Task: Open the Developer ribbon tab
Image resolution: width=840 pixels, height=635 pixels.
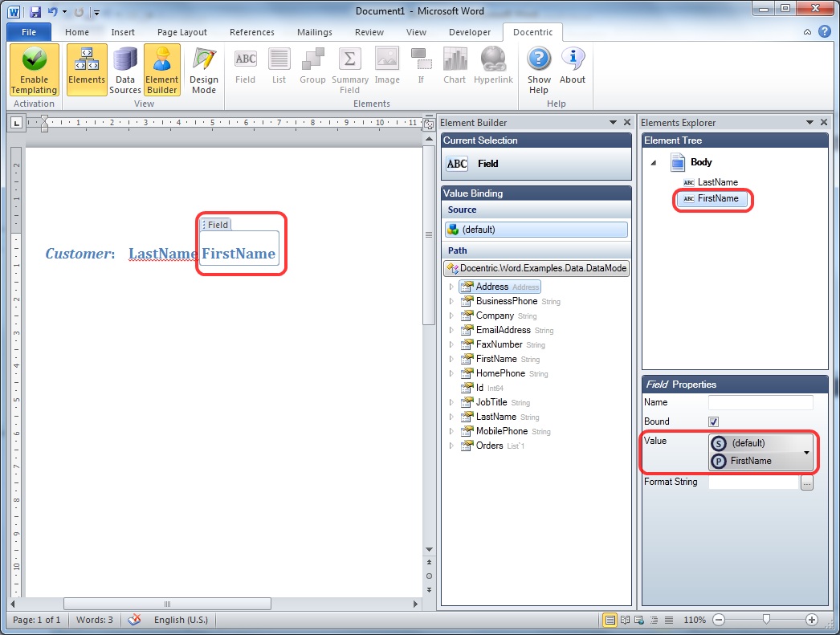Action: point(470,32)
